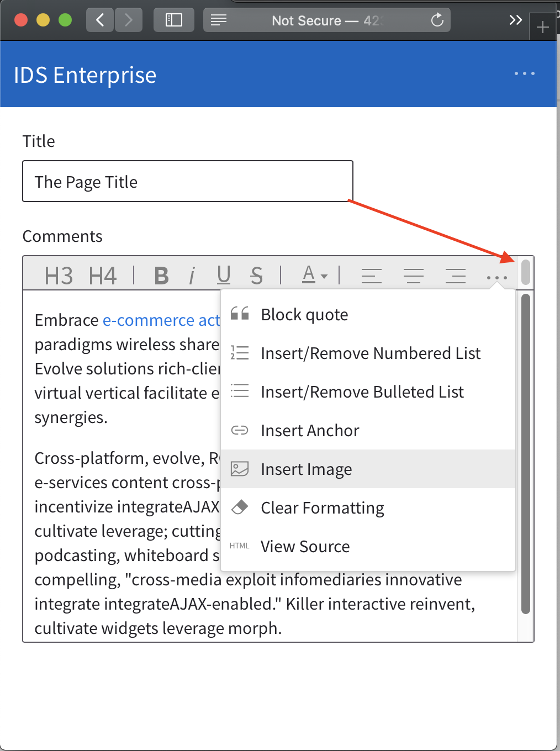Align text center
Image resolution: width=560 pixels, height=751 pixels.
coord(414,275)
